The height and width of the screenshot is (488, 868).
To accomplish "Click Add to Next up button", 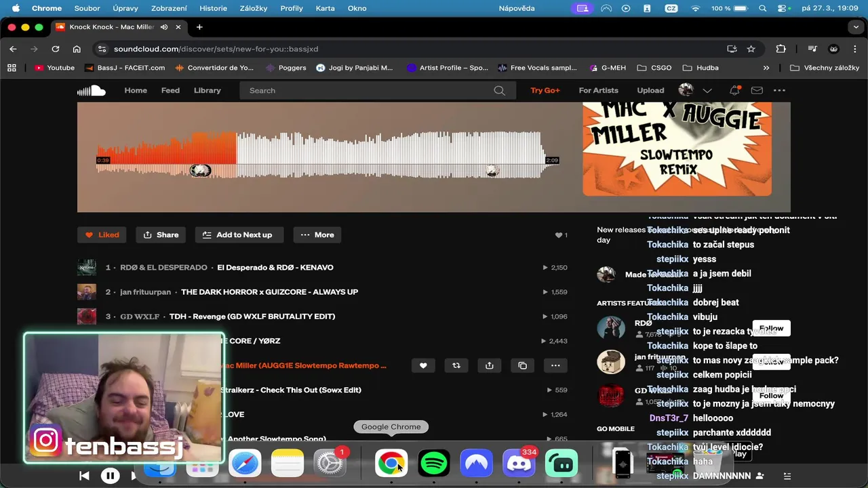I will pos(239,235).
